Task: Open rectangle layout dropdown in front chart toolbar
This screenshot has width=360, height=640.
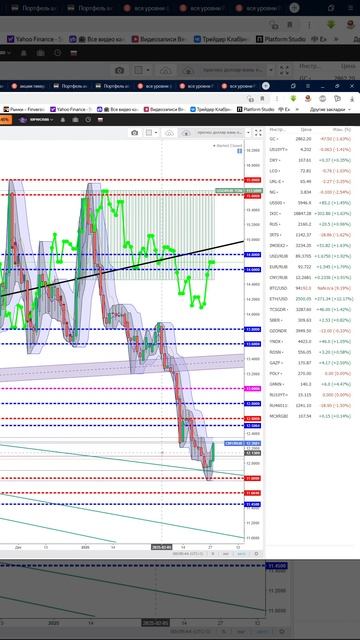Action: [151, 133]
